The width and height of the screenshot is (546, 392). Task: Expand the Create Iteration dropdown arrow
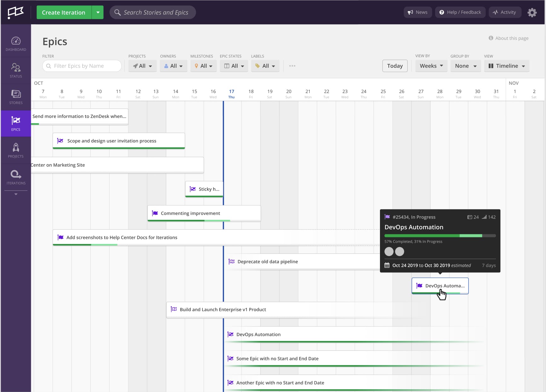(x=98, y=12)
